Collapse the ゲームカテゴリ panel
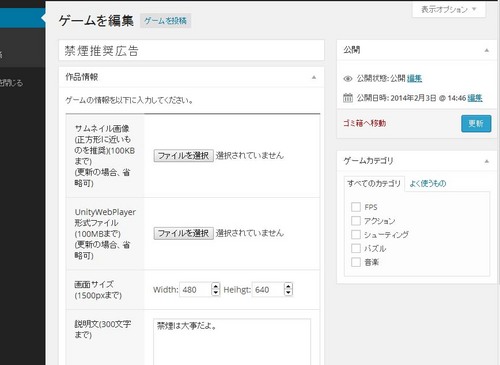Image resolution: width=500 pixels, height=365 pixels. click(x=486, y=161)
